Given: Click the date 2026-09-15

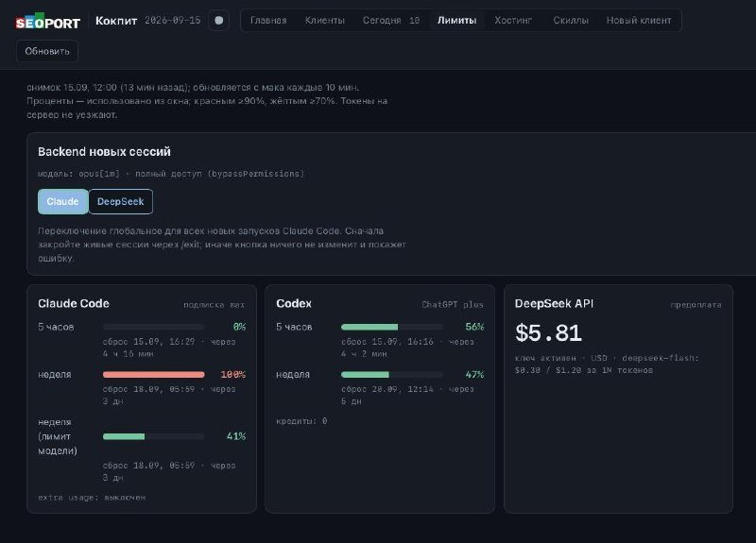Looking at the screenshot, I should point(173,21).
